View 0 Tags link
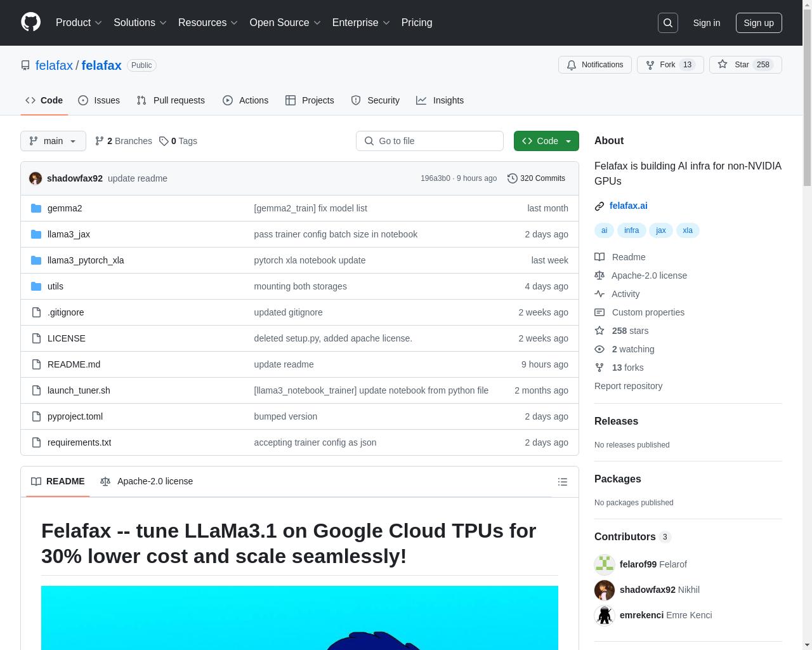 point(178,141)
